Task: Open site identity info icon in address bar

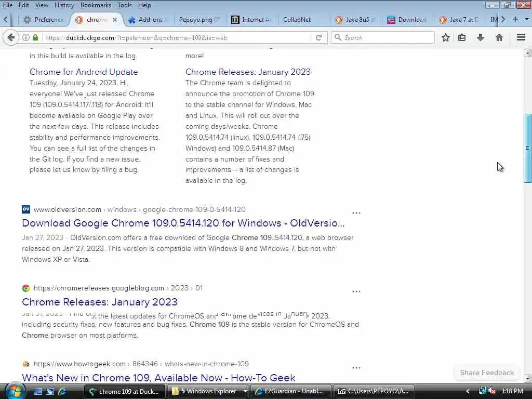Action: (26, 37)
